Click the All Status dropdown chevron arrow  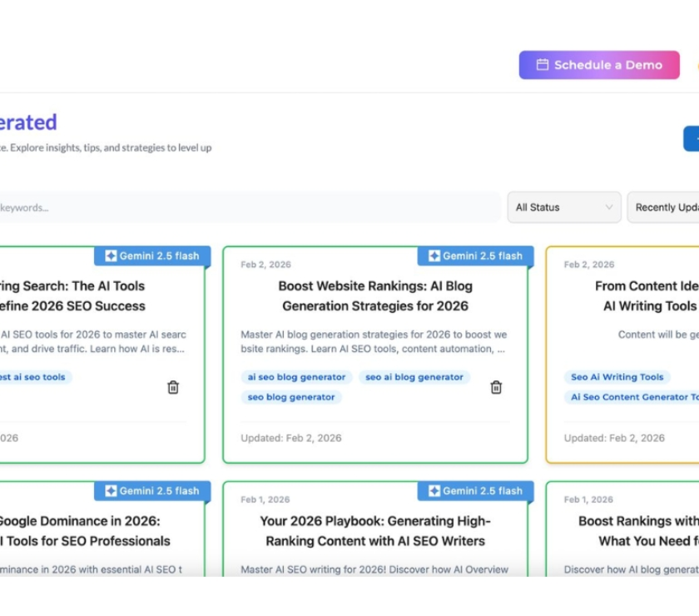point(609,207)
